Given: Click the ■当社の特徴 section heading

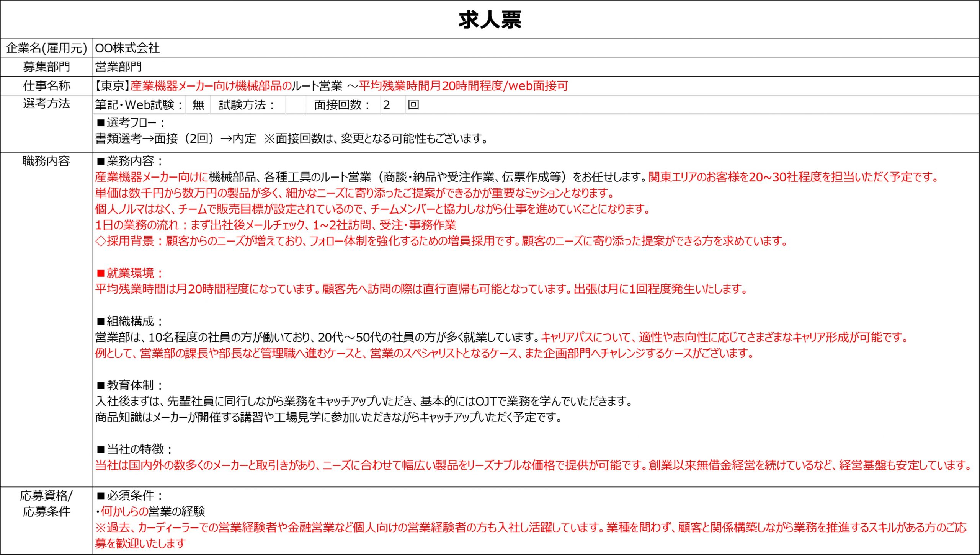Looking at the screenshot, I should (x=135, y=449).
